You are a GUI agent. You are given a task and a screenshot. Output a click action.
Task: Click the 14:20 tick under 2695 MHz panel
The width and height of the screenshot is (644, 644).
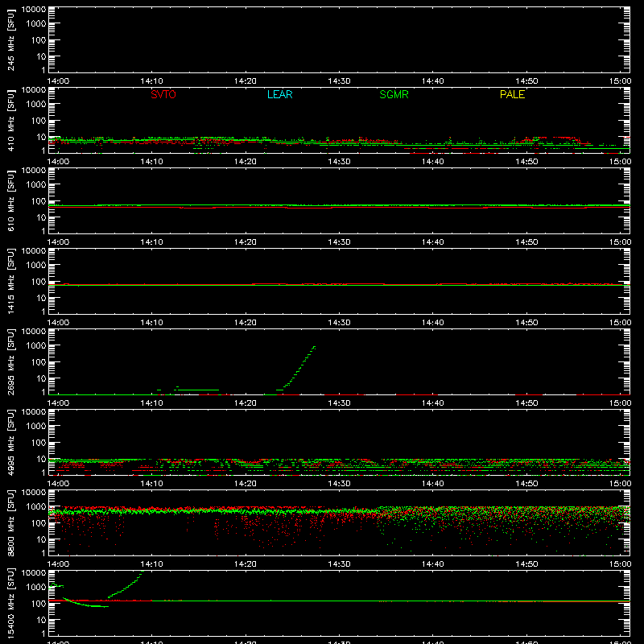pos(246,403)
